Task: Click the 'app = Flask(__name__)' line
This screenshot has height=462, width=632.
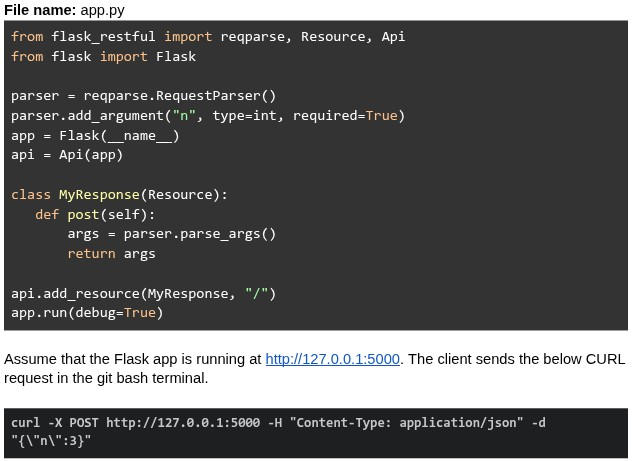Action: 95,135
